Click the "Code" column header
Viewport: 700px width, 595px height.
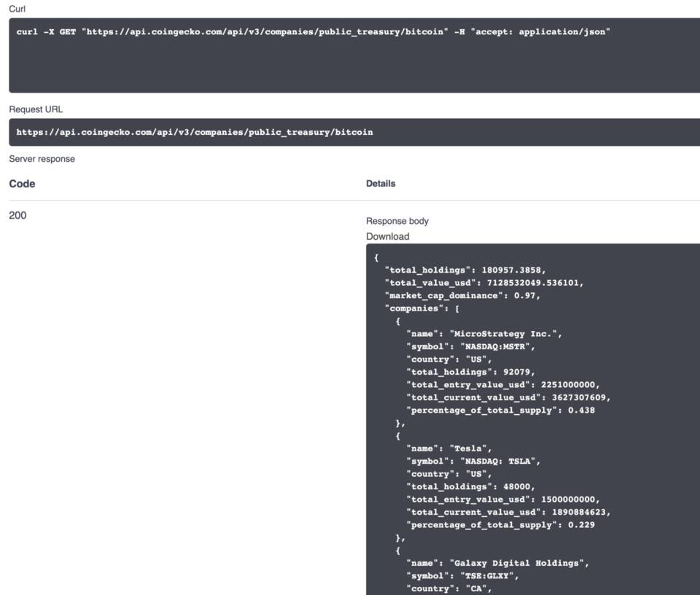coord(22,184)
